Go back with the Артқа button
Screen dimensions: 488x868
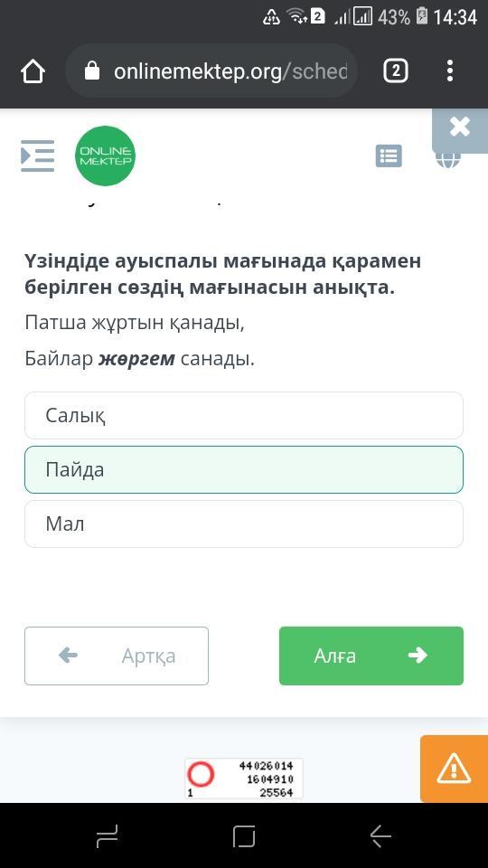click(117, 656)
